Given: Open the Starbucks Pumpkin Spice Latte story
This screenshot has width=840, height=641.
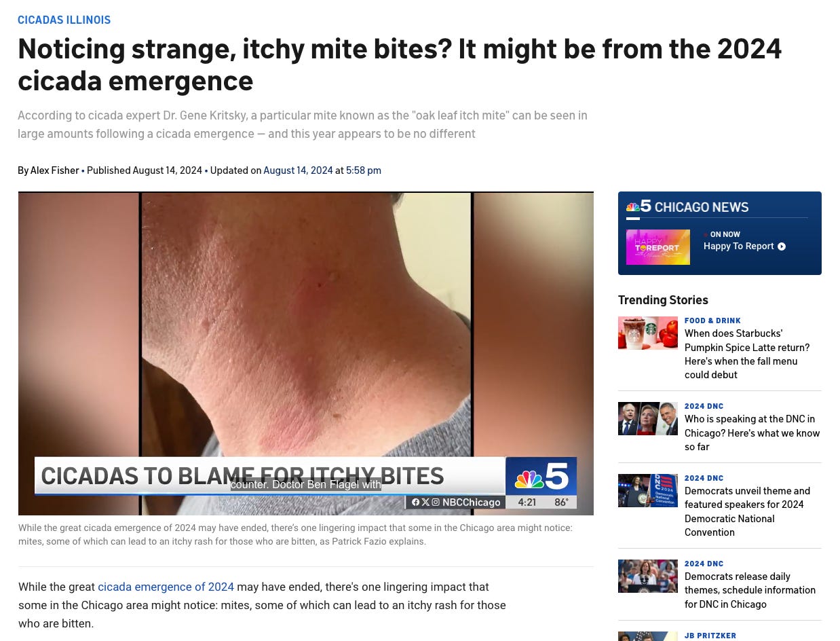Looking at the screenshot, I should [747, 354].
